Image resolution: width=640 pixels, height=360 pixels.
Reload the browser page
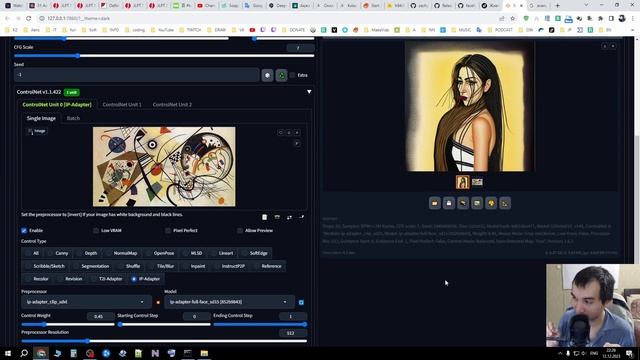(29, 18)
